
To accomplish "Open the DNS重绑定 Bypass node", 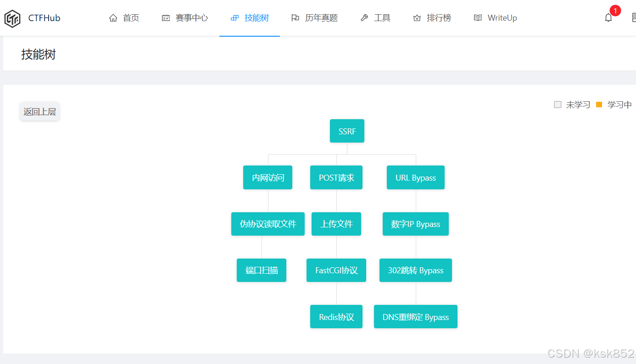I will point(416,316).
